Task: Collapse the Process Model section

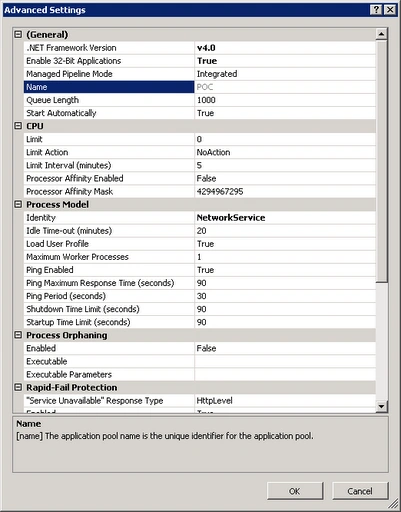Action: [x=18, y=204]
